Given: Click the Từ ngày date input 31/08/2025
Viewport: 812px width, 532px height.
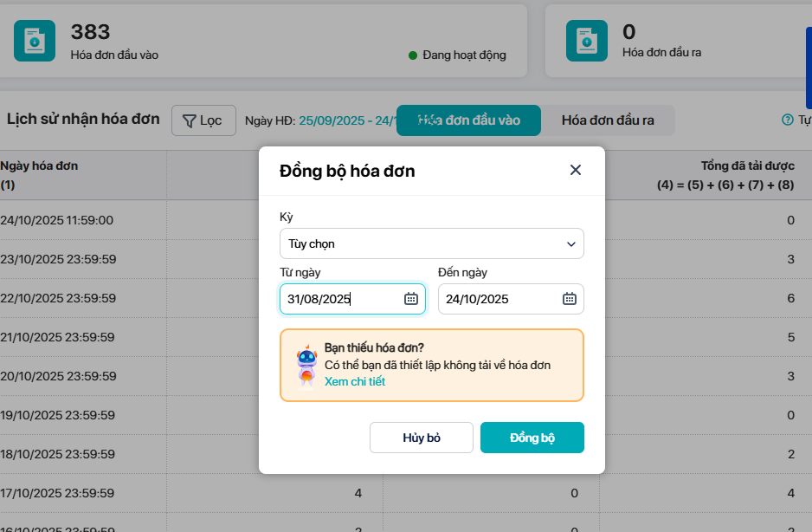Looking at the screenshot, I should tap(342, 299).
